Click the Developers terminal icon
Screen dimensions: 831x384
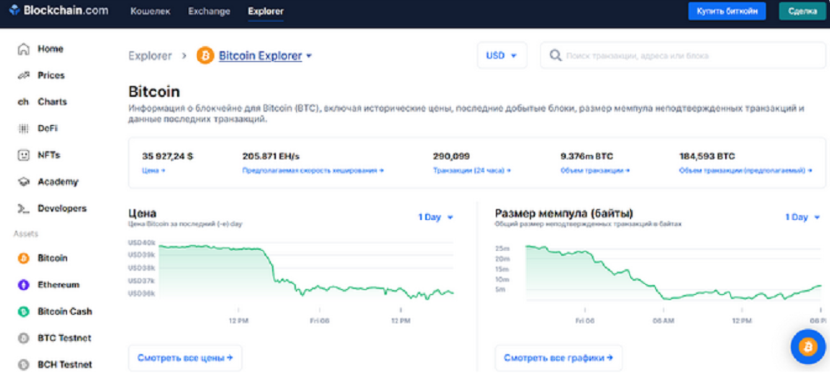click(23, 209)
